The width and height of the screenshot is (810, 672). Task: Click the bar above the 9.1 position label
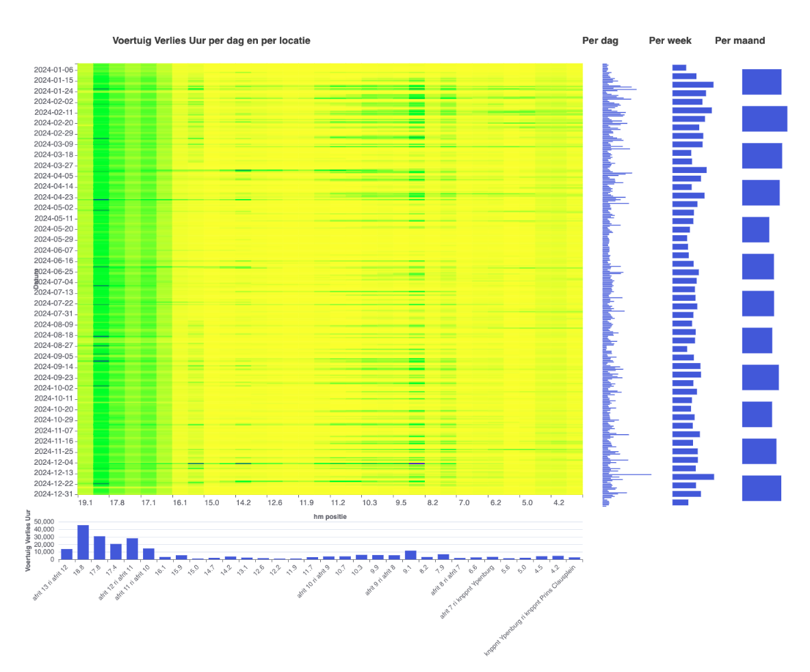pyautogui.click(x=410, y=554)
